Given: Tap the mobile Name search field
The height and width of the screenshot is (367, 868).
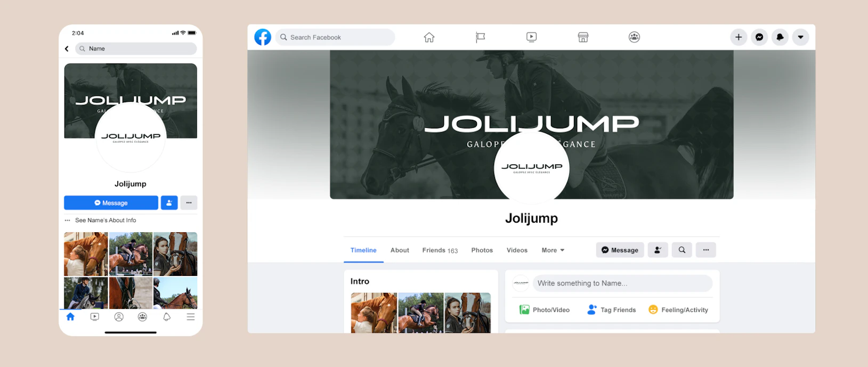Looking at the screenshot, I should pyautogui.click(x=136, y=48).
